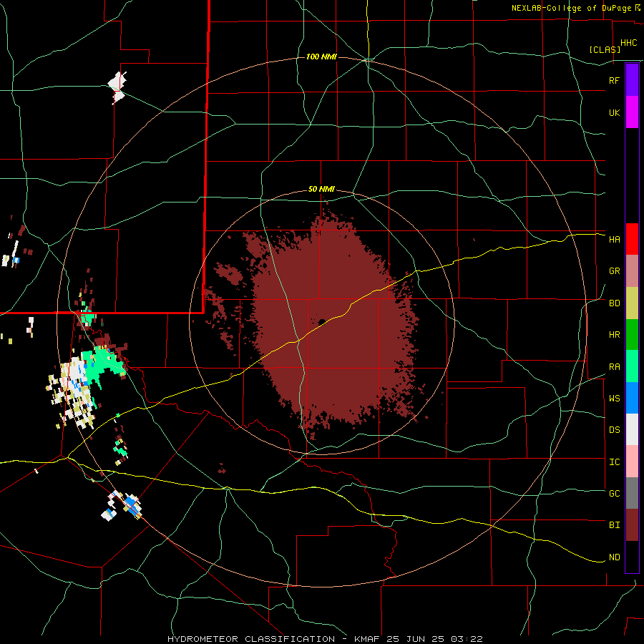Select the red HA legend swatch
Viewport: 644px width, 644px height.
(x=632, y=239)
